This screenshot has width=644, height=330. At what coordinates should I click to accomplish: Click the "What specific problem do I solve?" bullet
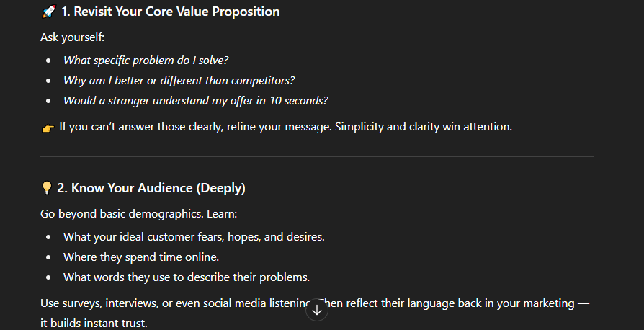146,61
